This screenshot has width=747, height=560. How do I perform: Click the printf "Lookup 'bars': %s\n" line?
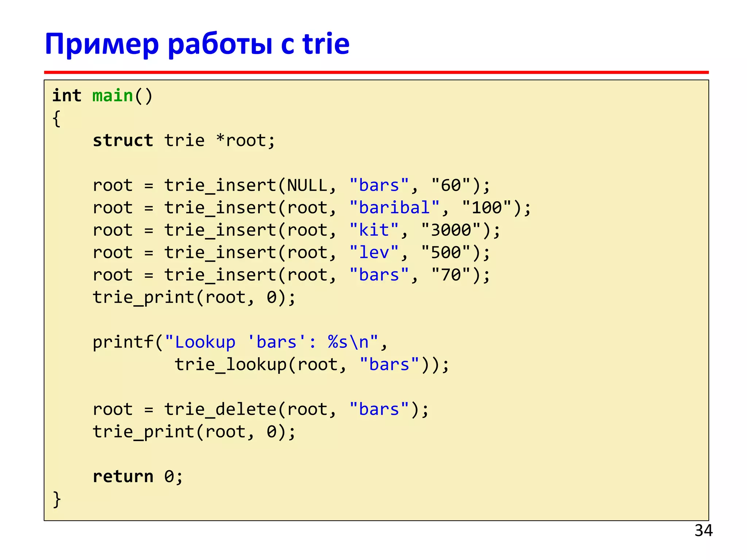(x=240, y=342)
